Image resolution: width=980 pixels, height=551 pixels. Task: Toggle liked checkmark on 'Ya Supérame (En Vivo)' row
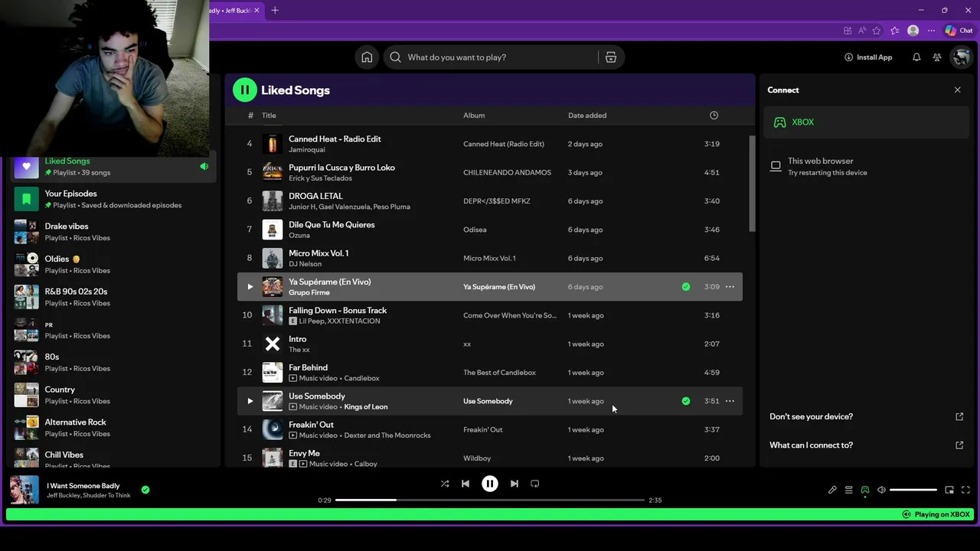point(686,287)
